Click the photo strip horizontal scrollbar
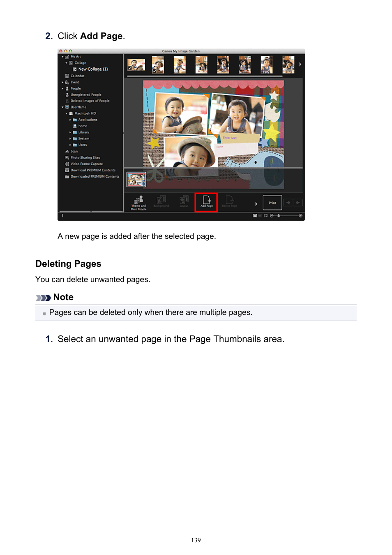Image resolution: width=392 pixels, height=555 pixels. coord(205,76)
